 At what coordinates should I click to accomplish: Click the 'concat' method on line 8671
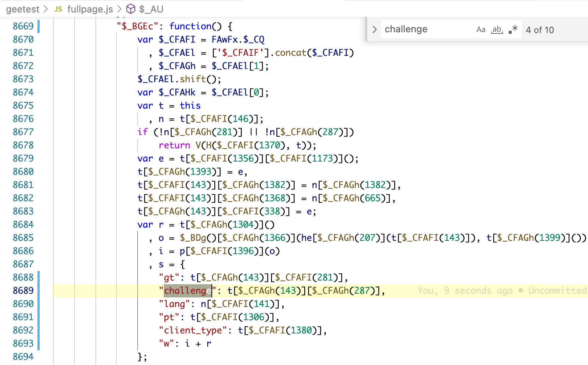pos(291,53)
